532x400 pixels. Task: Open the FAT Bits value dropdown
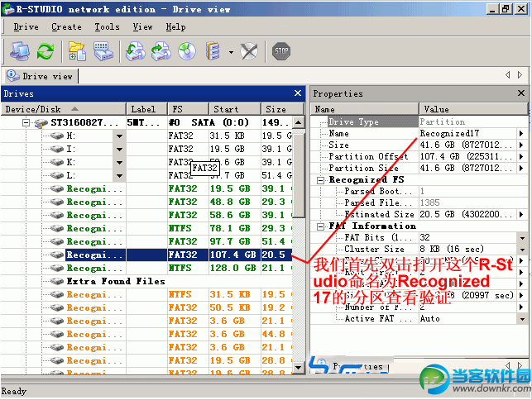tap(522, 238)
